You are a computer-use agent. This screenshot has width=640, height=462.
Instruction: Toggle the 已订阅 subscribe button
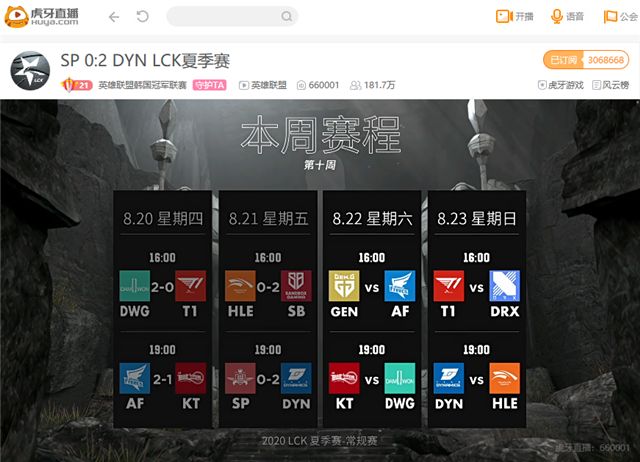pyautogui.click(x=563, y=60)
